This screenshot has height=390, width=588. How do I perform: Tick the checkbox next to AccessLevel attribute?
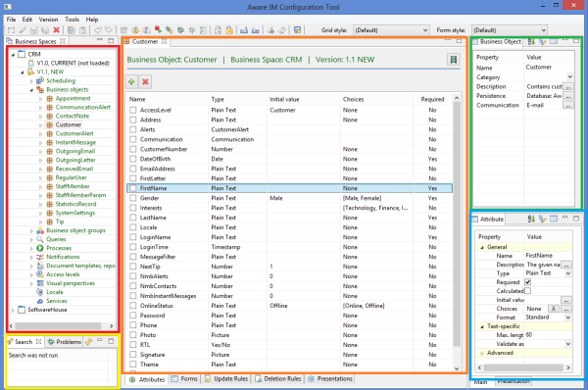pyautogui.click(x=132, y=110)
